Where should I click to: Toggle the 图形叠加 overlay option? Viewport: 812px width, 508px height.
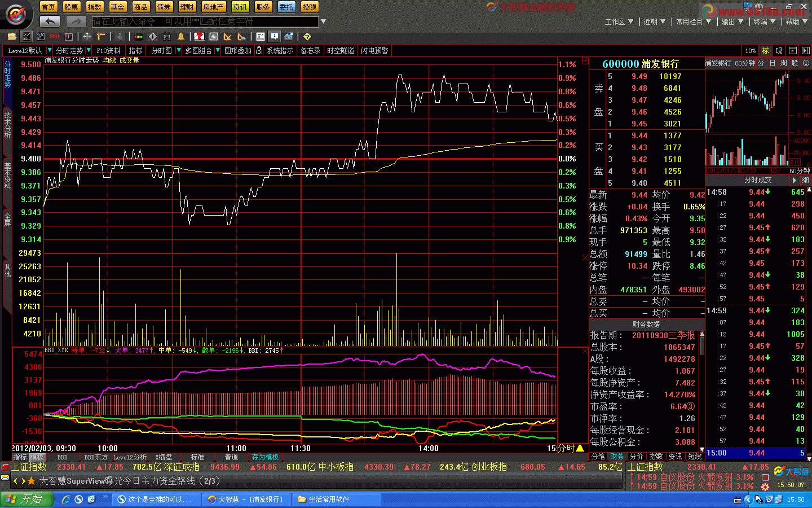(237, 51)
